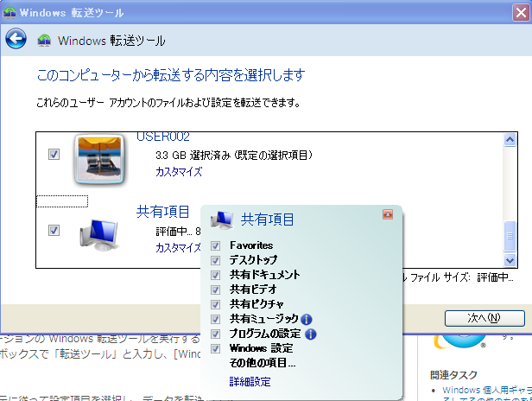Click the USER002 account name
Viewport: 532px width, 401px height.
pyautogui.click(x=163, y=137)
